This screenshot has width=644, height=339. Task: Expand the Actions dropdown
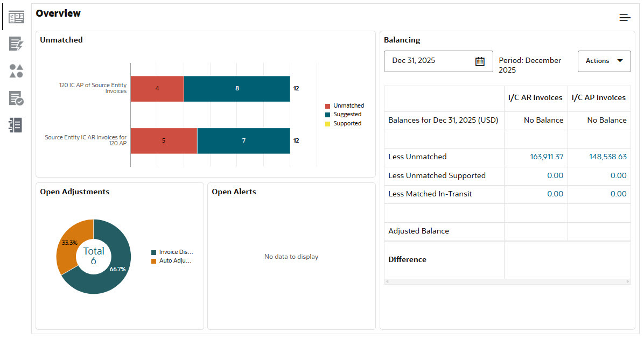pyautogui.click(x=604, y=61)
